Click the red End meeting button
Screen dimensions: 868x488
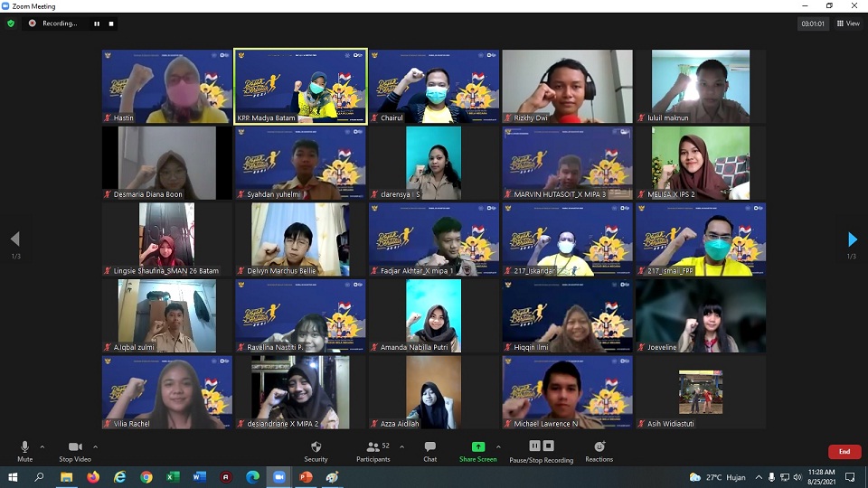pyautogui.click(x=844, y=452)
